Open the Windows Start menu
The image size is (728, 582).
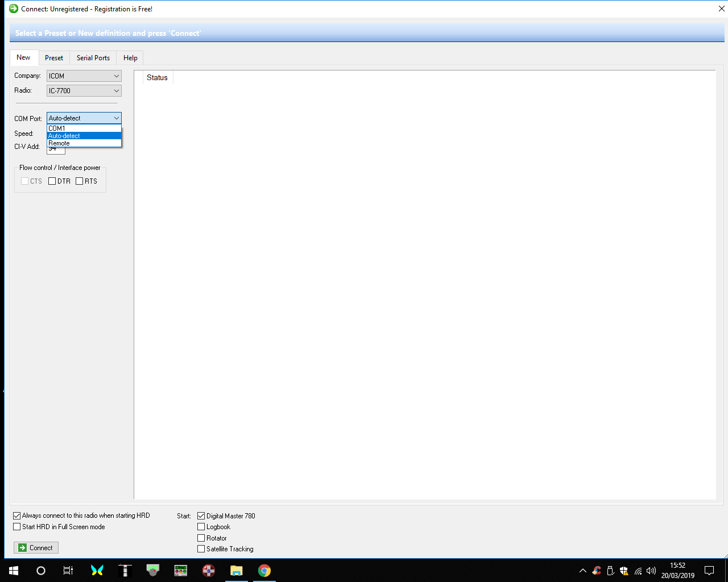(x=14, y=571)
